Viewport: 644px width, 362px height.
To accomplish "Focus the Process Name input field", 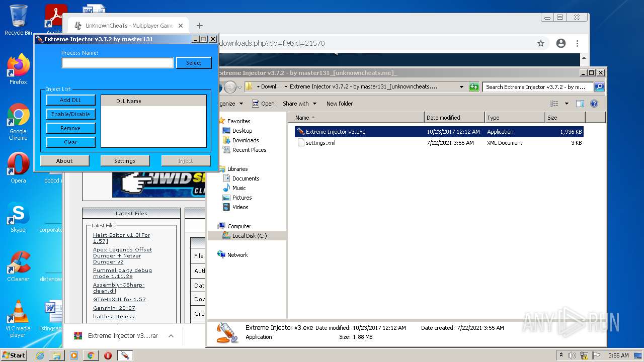I will pyautogui.click(x=117, y=63).
